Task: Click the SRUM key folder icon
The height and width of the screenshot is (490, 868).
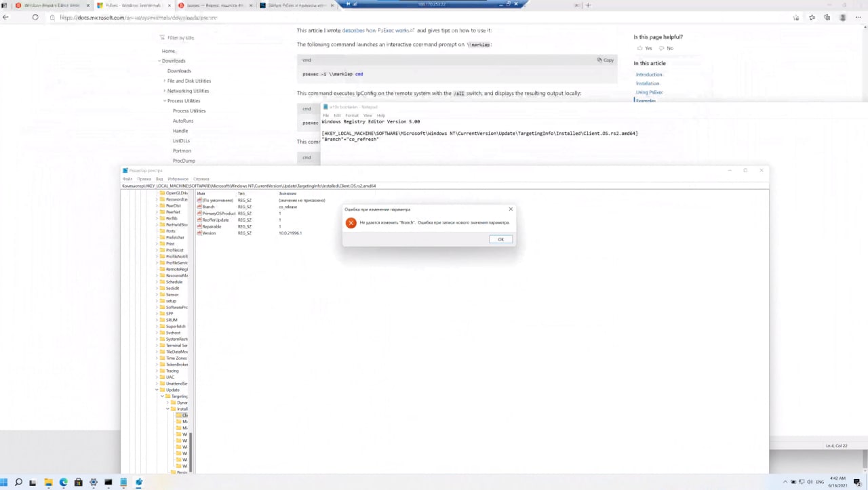Action: [163, 320]
